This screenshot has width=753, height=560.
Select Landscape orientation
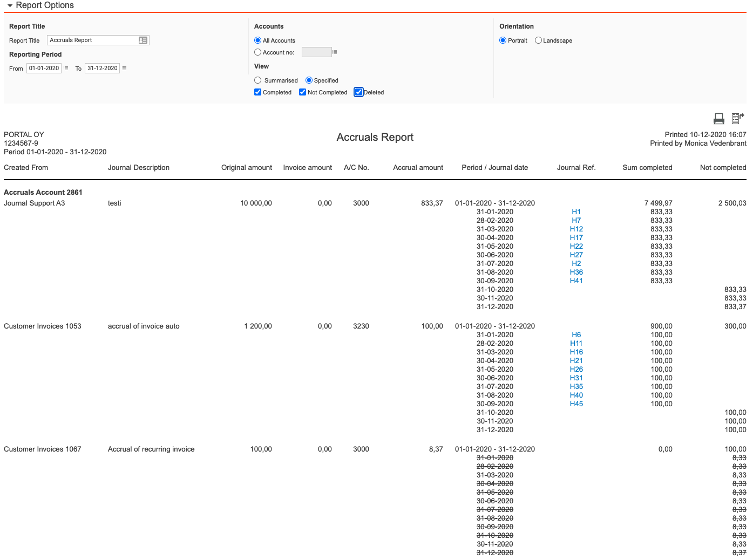click(538, 40)
